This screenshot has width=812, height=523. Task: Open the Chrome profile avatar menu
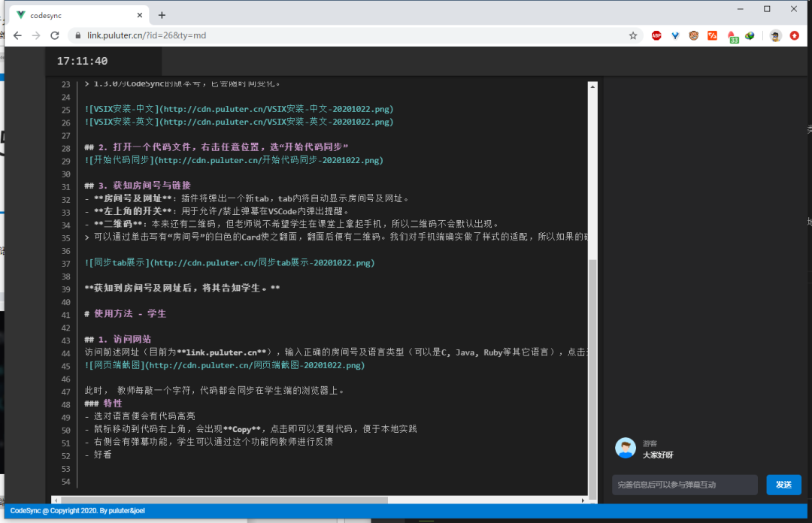[775, 36]
